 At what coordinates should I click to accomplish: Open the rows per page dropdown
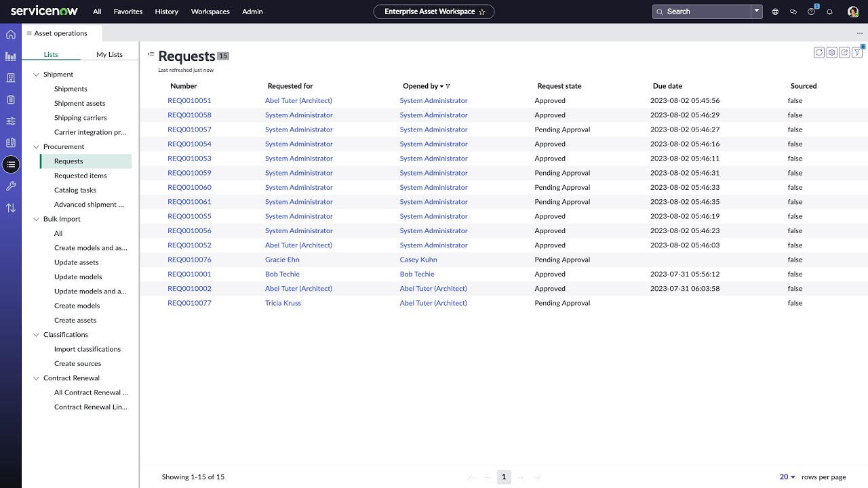pyautogui.click(x=787, y=477)
